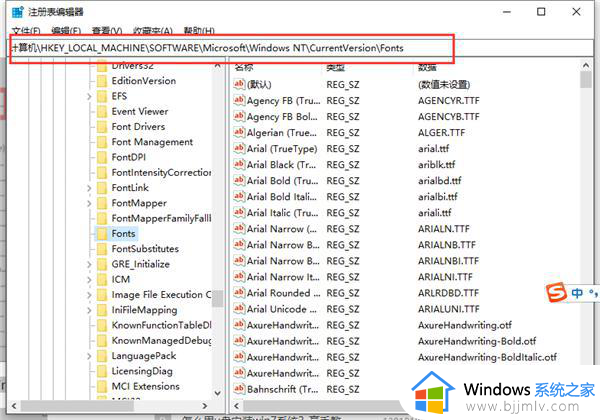600x420 pixels.
Task: Click the ARIALN.TTF data value
Action: 444,229
